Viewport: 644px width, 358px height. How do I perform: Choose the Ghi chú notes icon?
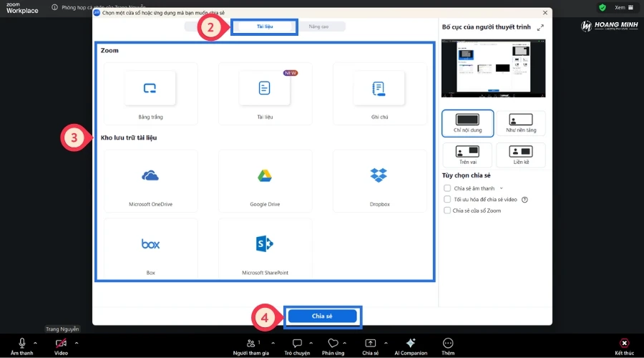(379, 89)
